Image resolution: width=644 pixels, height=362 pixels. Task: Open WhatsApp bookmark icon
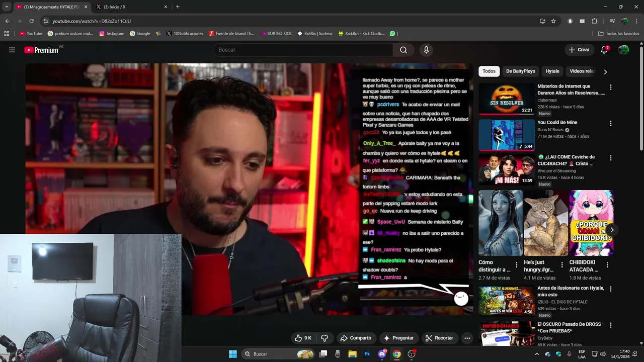coord(392,34)
